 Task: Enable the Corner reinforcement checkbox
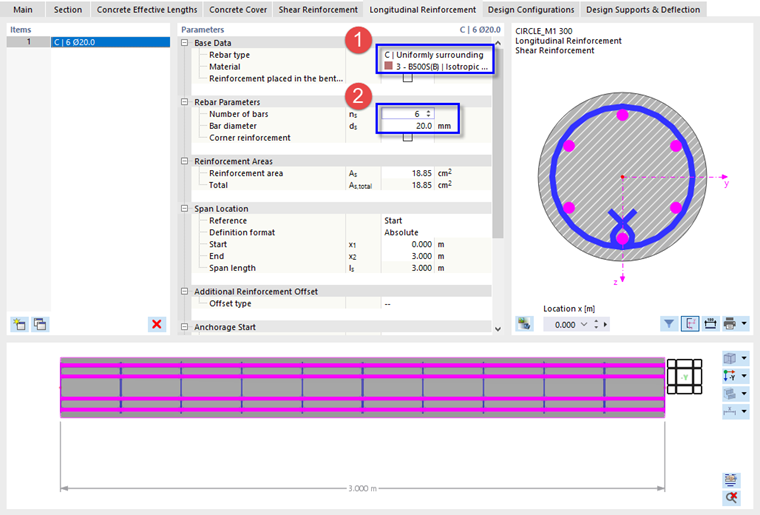click(408, 137)
